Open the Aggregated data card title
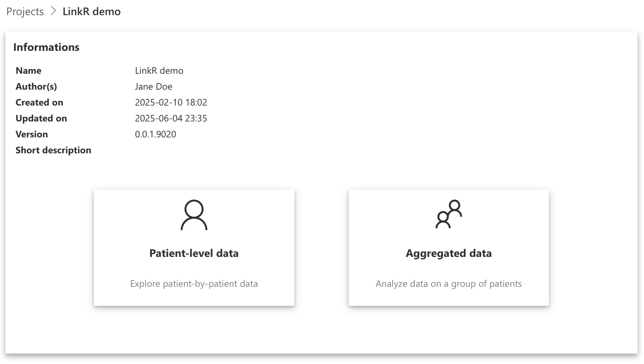The width and height of the screenshot is (644, 364). tap(448, 253)
